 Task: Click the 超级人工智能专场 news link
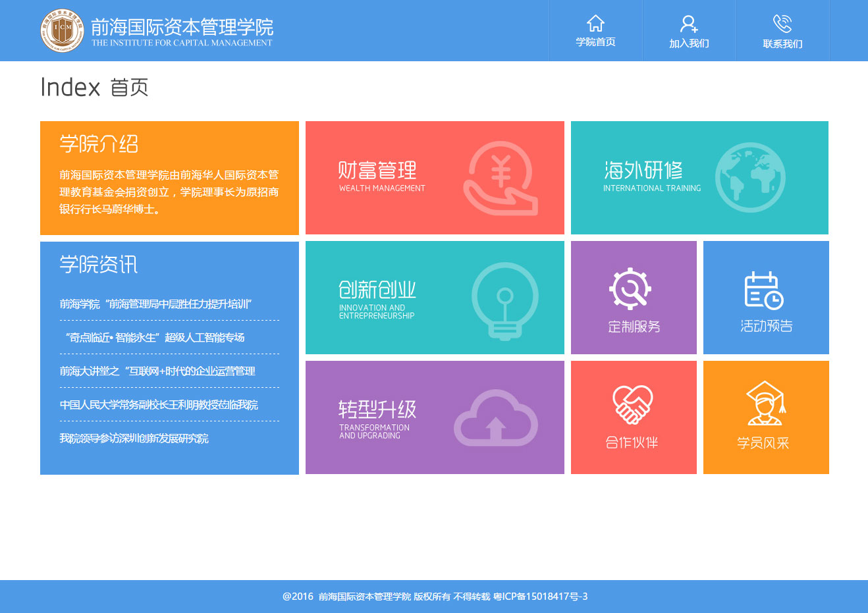point(156,337)
